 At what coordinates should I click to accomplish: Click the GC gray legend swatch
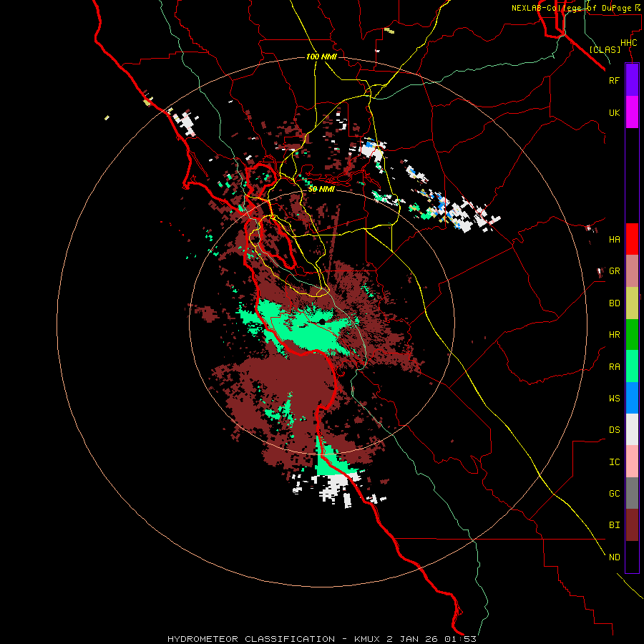632,493
